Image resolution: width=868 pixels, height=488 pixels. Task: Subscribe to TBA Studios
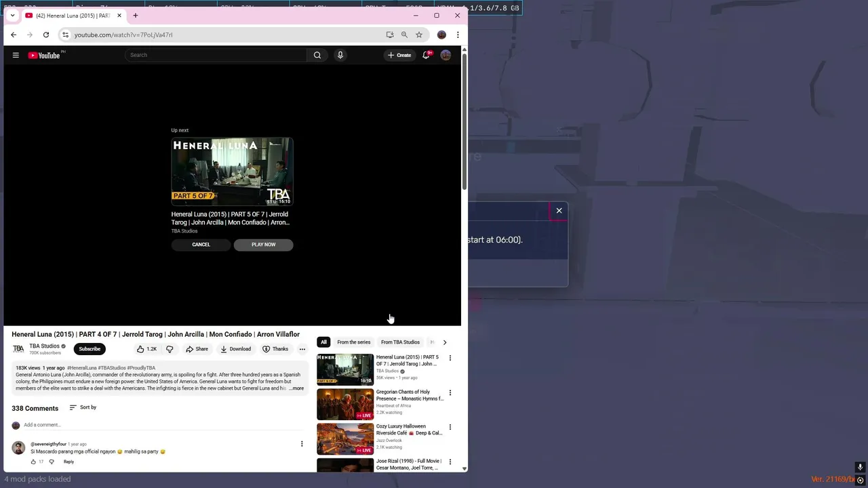(x=90, y=349)
